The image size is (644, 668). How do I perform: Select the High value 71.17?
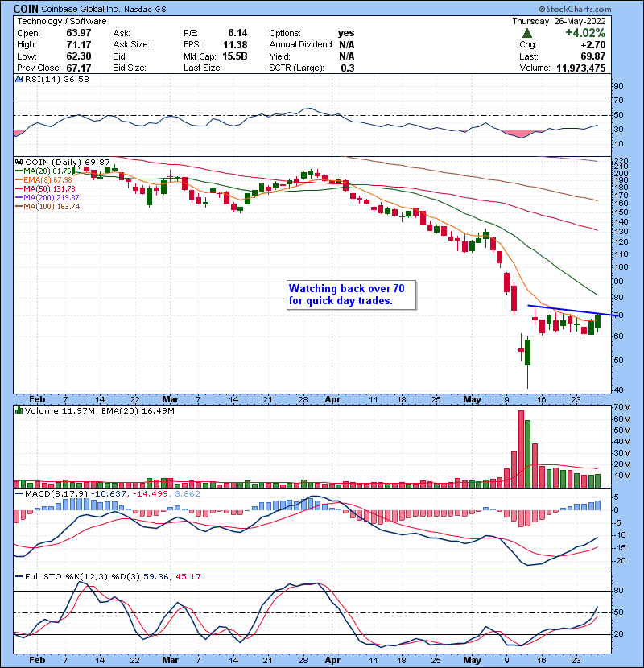click(x=79, y=44)
